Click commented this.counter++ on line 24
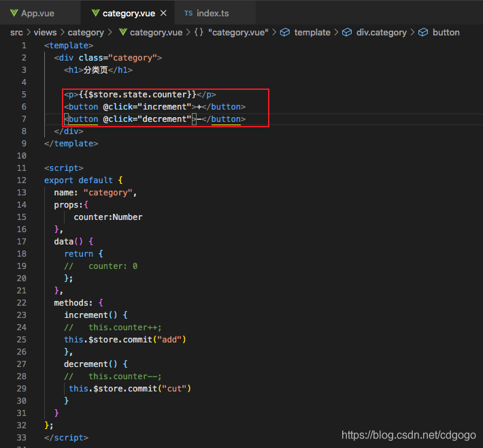Screen dimensions: 483x448 click(124, 327)
